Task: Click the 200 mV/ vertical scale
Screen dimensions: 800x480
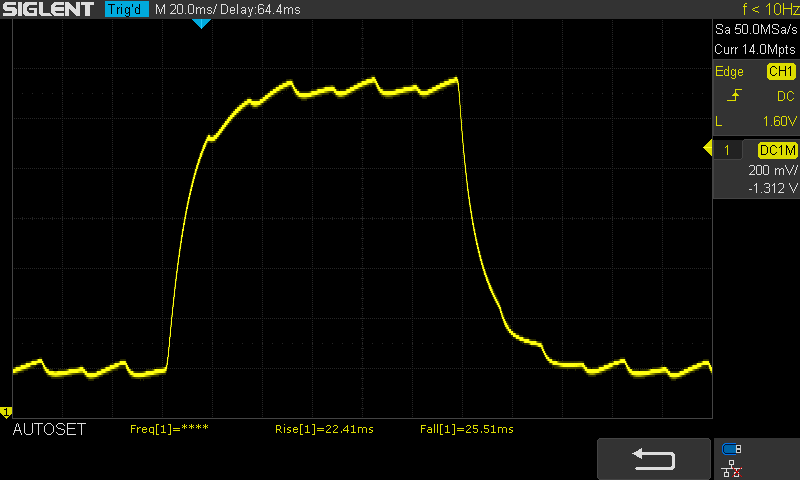Action: click(x=772, y=170)
